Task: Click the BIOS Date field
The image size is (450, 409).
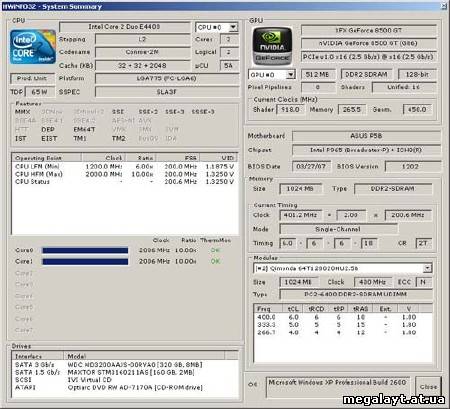Action: tap(311, 166)
